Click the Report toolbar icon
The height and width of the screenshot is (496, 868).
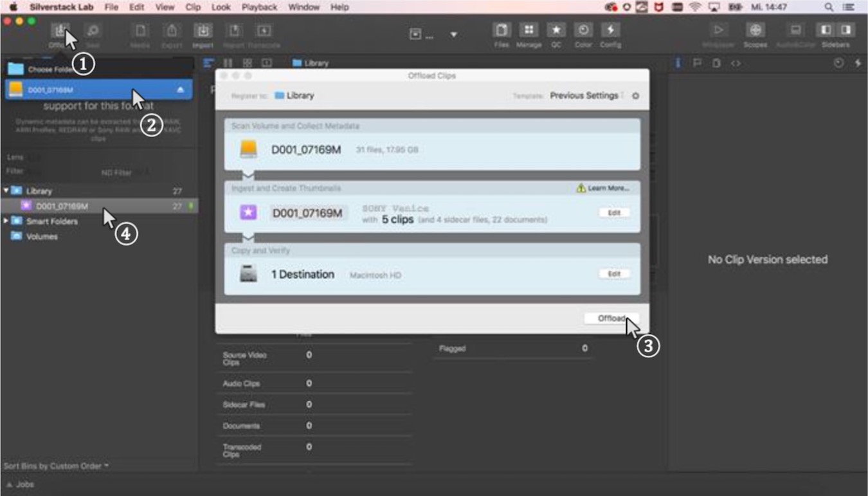[x=234, y=30]
